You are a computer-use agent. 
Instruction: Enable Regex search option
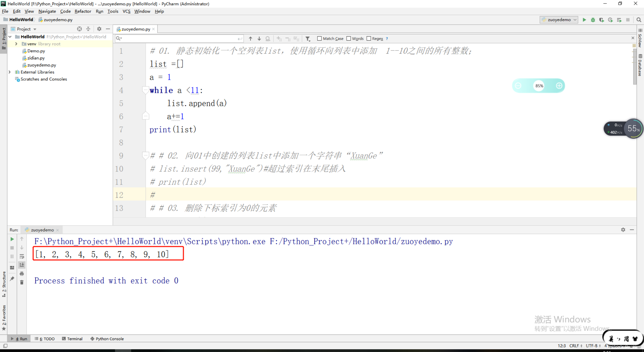click(x=369, y=38)
